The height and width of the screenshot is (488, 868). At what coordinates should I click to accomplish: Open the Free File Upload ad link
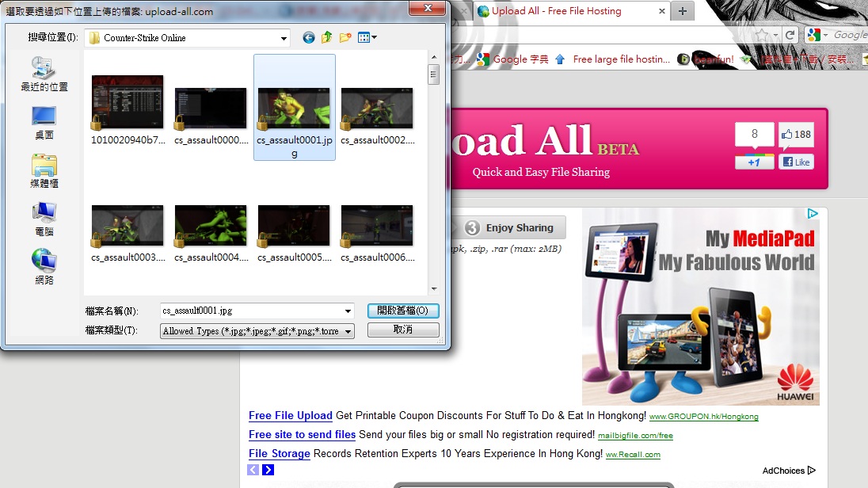pos(290,415)
